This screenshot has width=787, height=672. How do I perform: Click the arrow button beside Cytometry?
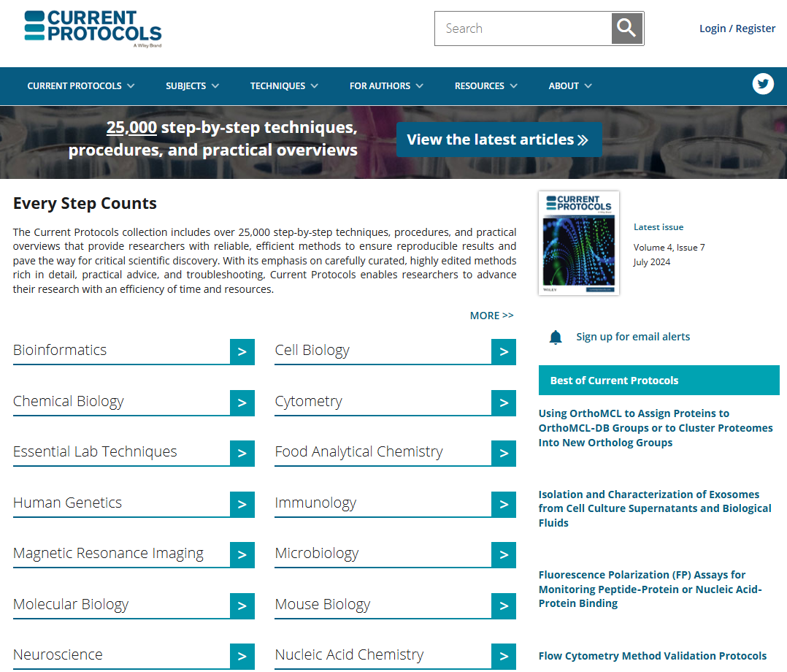click(x=504, y=402)
